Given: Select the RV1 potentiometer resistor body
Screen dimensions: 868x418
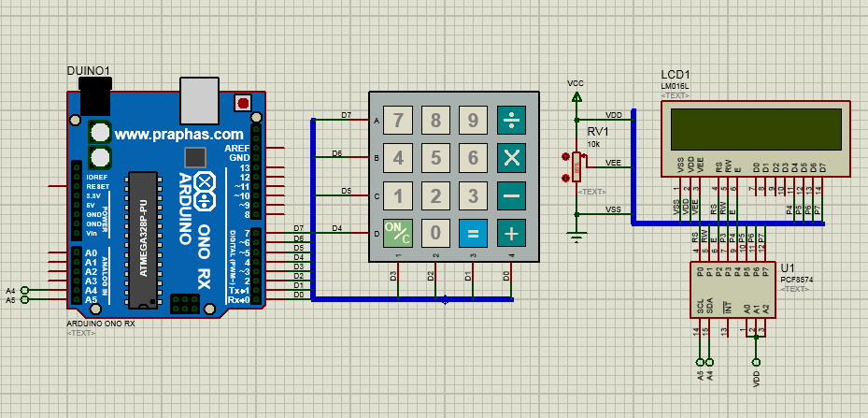Looking at the screenshot, I should [x=576, y=166].
